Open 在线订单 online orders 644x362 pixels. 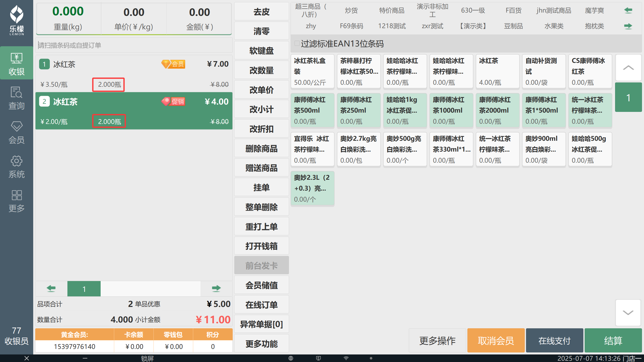pyautogui.click(x=262, y=305)
